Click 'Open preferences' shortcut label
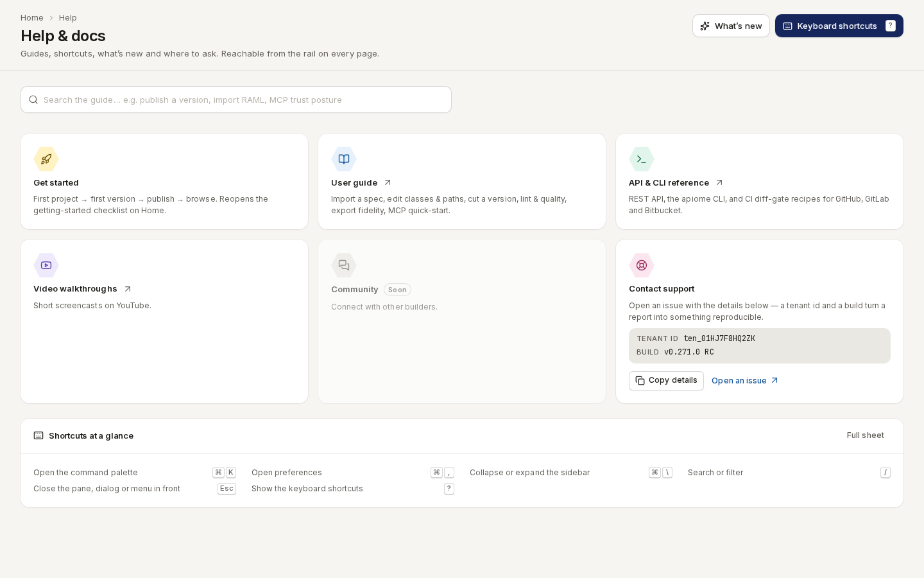The height and width of the screenshot is (578, 924). (287, 473)
